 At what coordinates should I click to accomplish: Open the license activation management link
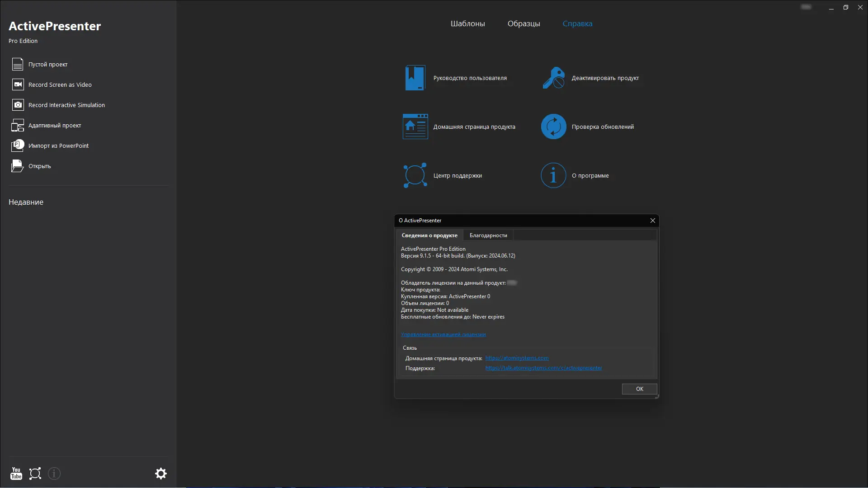pos(443,335)
